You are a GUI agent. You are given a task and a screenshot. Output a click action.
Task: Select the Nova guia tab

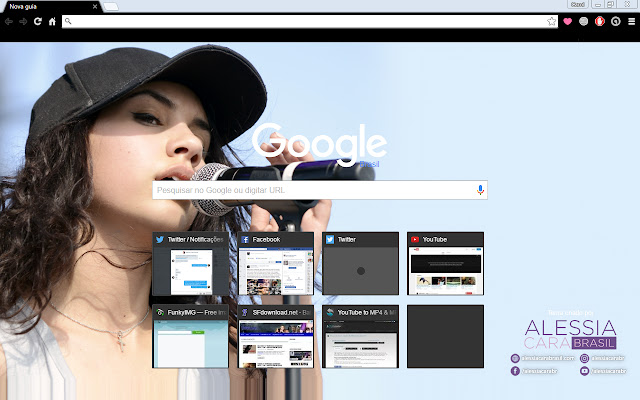pos(51,7)
